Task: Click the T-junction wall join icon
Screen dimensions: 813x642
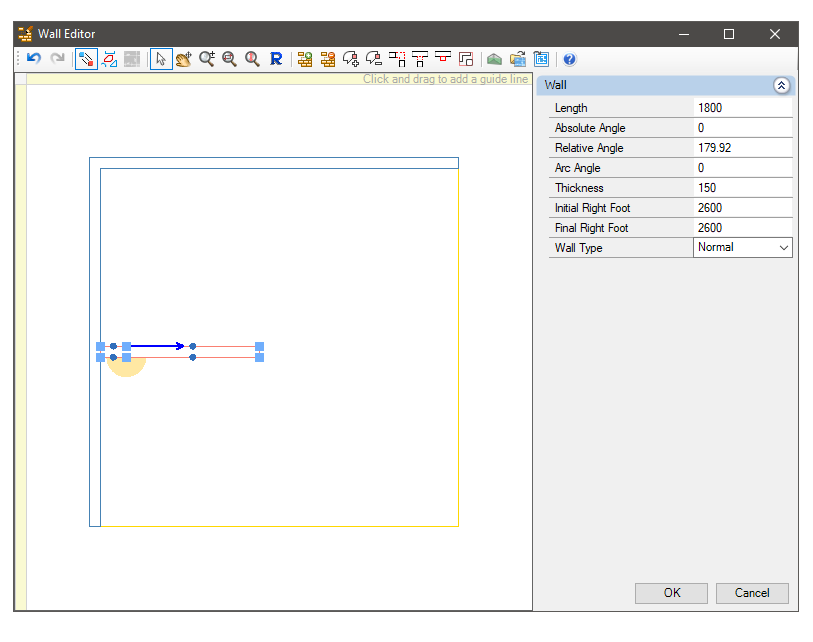Action: (420, 59)
